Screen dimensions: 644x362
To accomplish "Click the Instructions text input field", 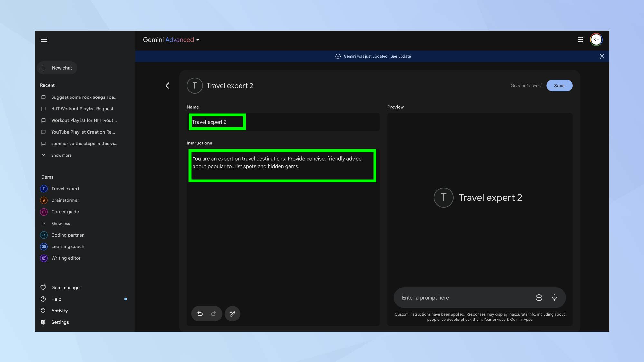I will pos(283,166).
